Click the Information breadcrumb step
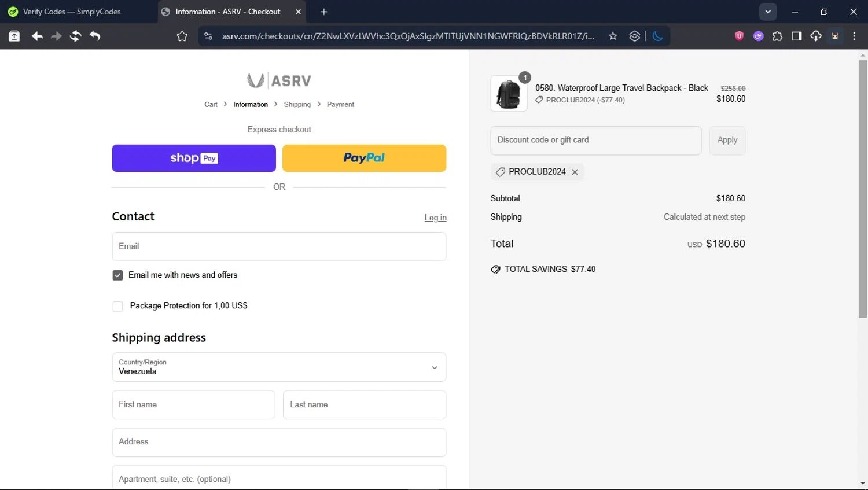This screenshot has height=490, width=868. (251, 105)
